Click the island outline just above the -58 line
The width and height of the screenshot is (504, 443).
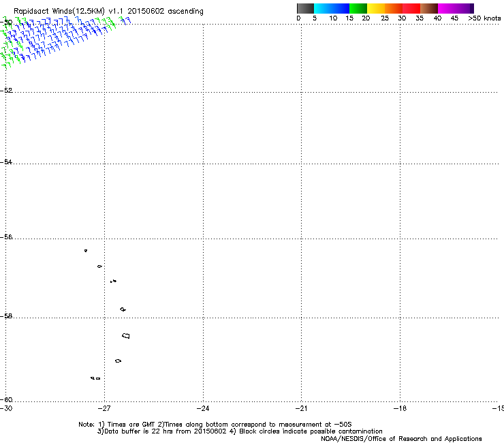[x=123, y=309]
